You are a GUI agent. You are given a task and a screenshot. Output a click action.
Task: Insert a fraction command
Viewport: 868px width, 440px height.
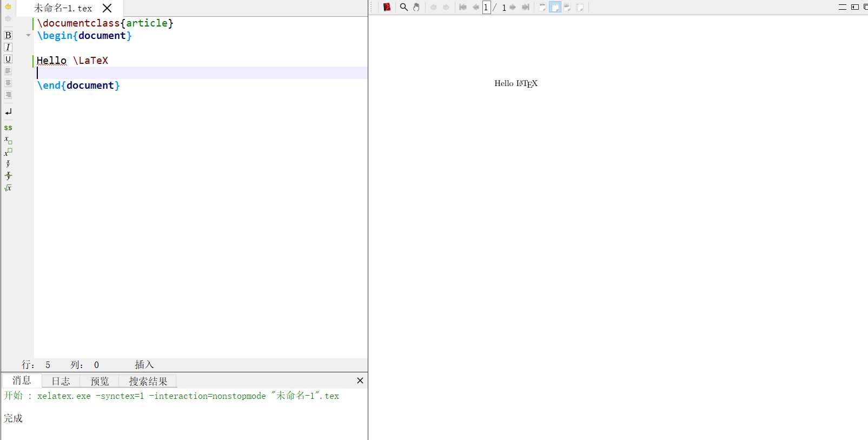pyautogui.click(x=8, y=164)
